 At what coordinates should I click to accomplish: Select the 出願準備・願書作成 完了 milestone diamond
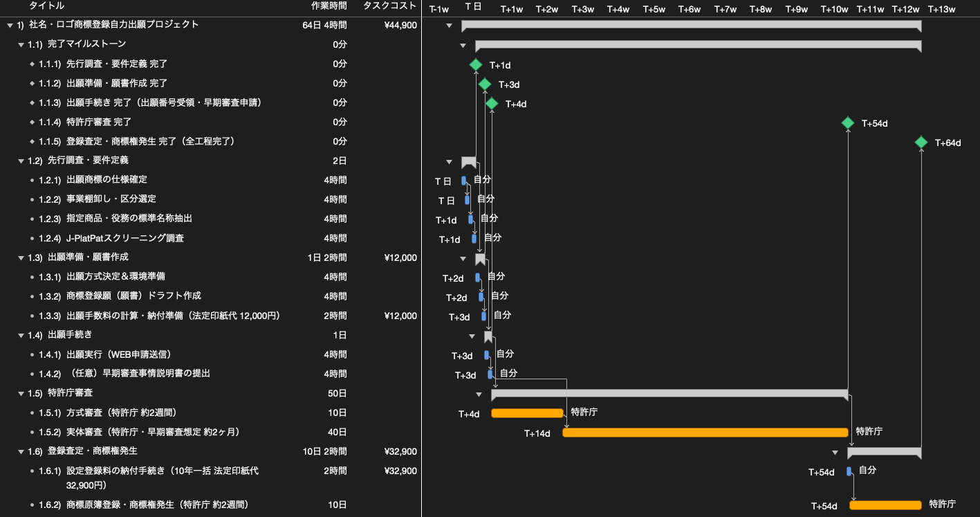[485, 84]
